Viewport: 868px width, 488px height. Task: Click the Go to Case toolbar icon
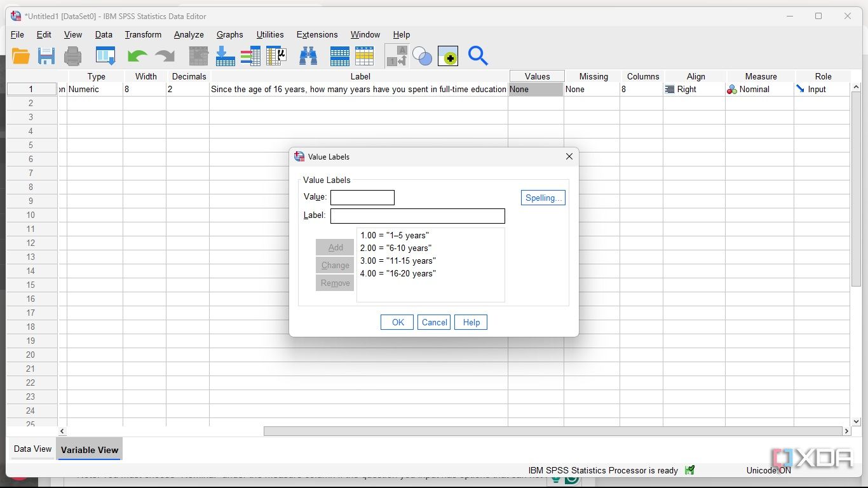pyautogui.click(x=199, y=56)
